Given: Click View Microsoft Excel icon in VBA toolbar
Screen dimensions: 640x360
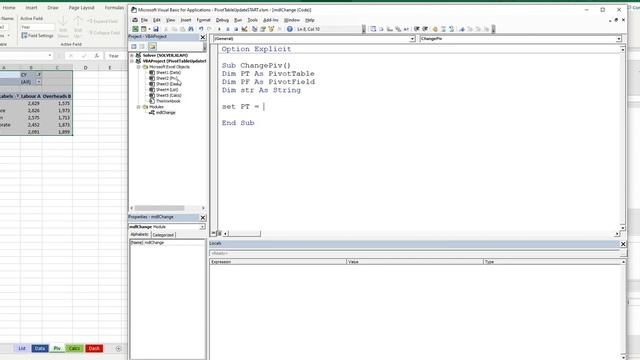Looking at the screenshot, I should pyautogui.click(x=135, y=29).
